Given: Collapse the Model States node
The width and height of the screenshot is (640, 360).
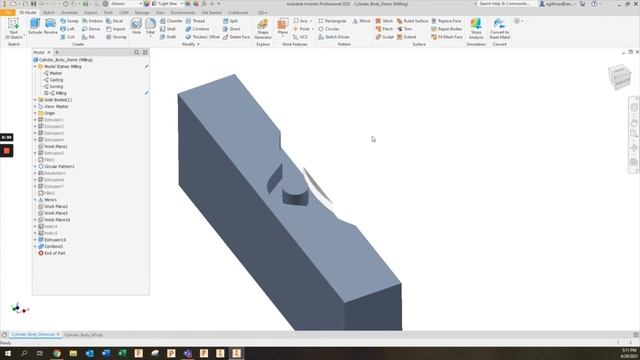Looking at the screenshot, I should (35, 67).
